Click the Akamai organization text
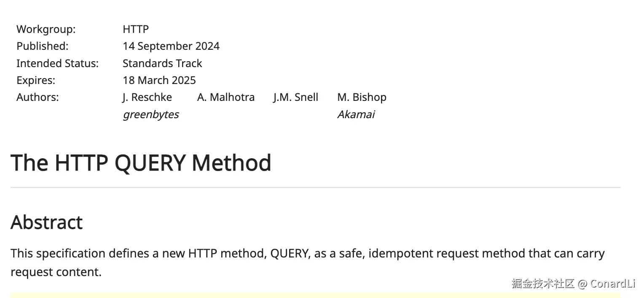The width and height of the screenshot is (644, 298). [x=356, y=114]
